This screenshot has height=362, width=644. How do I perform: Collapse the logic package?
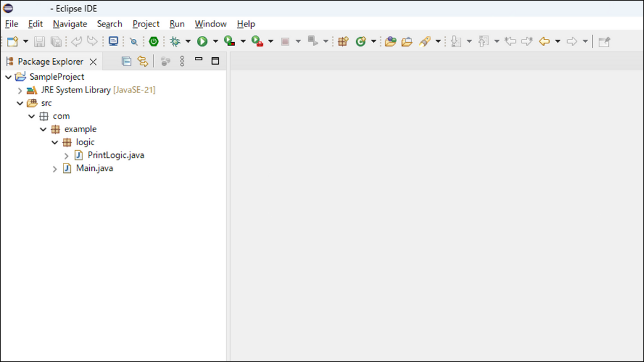click(54, 143)
